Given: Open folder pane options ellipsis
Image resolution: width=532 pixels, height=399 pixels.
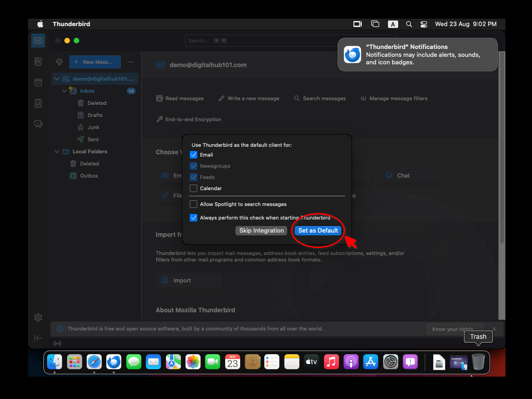Looking at the screenshot, I should pos(131,62).
